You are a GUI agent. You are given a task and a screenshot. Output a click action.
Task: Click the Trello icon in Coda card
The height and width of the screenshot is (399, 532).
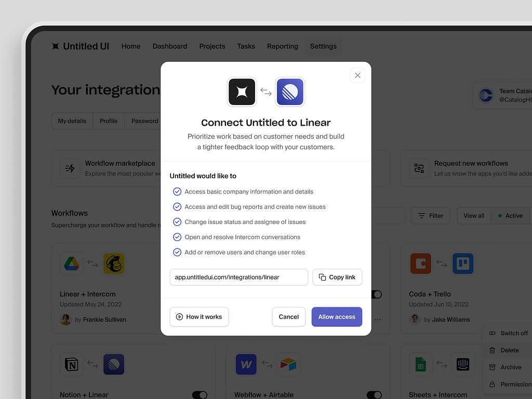tap(462, 263)
